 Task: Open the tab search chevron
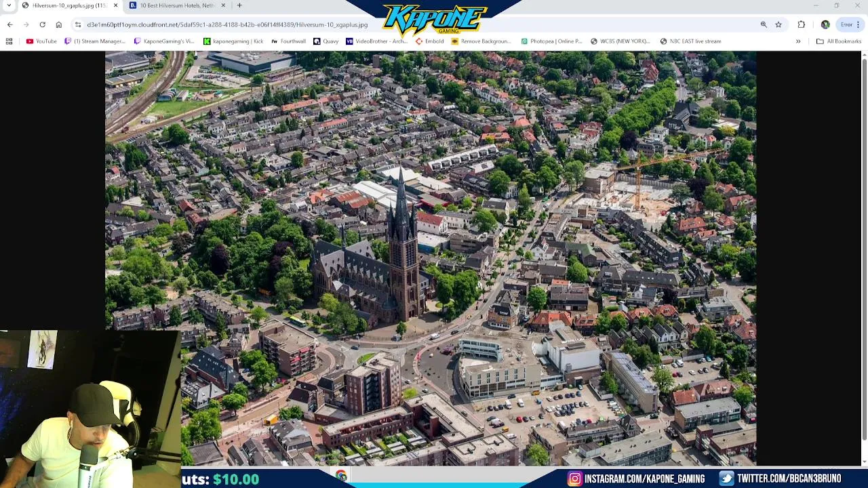(8, 5)
